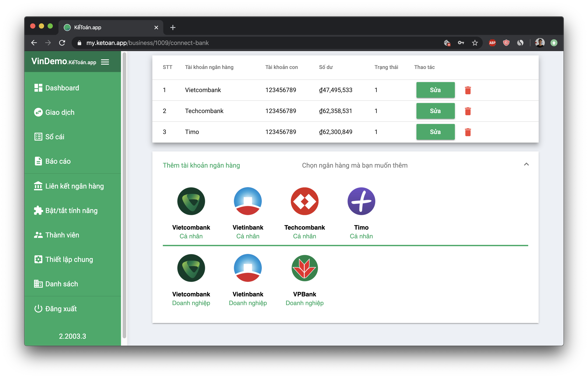Image resolution: width=588 pixels, height=378 pixels.
Task: Click Sửa button for Vietcombank row
Action: coord(435,90)
